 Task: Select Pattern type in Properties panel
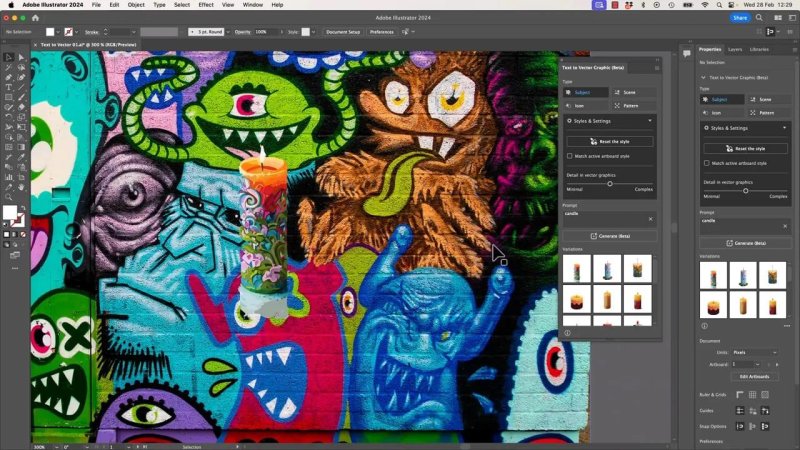point(770,113)
